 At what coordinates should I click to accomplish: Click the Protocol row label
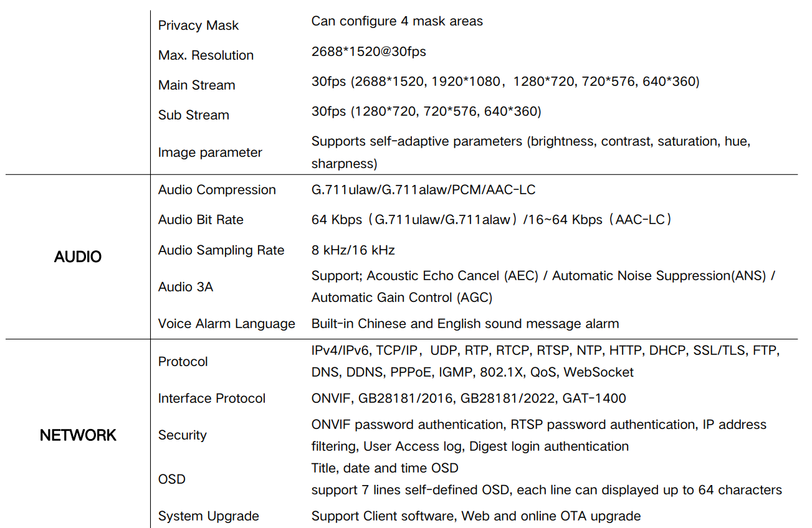click(x=183, y=362)
